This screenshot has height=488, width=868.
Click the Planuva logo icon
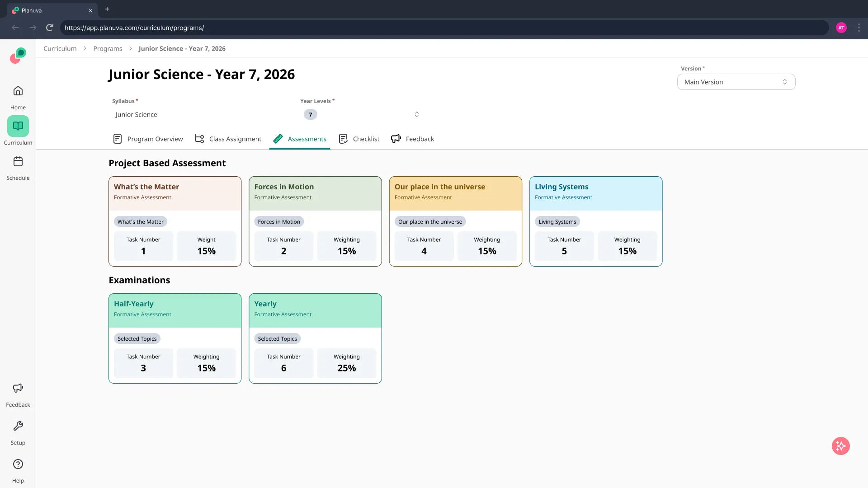[18, 56]
